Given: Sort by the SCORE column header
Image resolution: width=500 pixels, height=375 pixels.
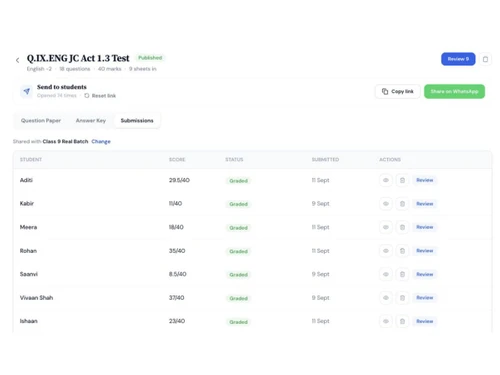Looking at the screenshot, I should click(x=177, y=160).
